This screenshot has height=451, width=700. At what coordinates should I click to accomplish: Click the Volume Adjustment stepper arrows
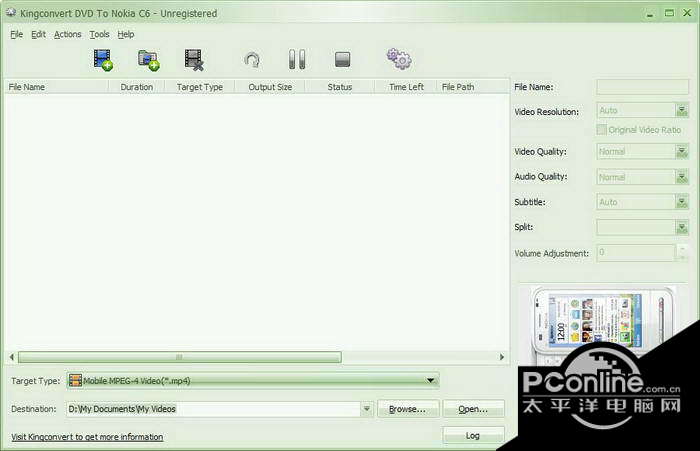(x=682, y=252)
